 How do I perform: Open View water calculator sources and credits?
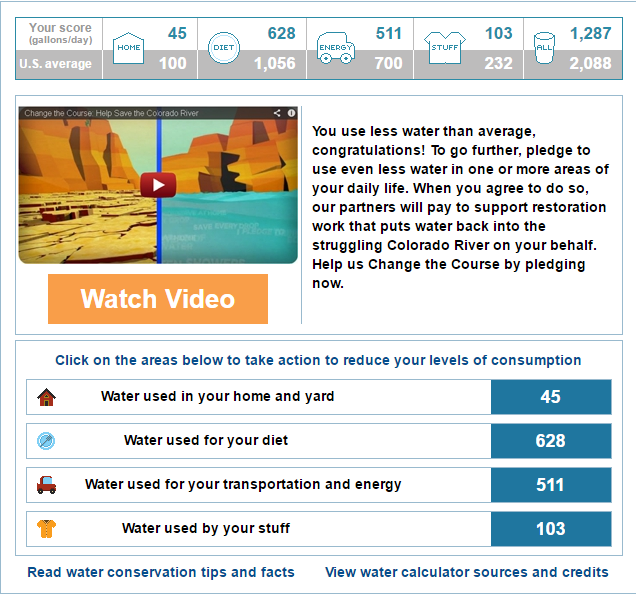tap(467, 572)
